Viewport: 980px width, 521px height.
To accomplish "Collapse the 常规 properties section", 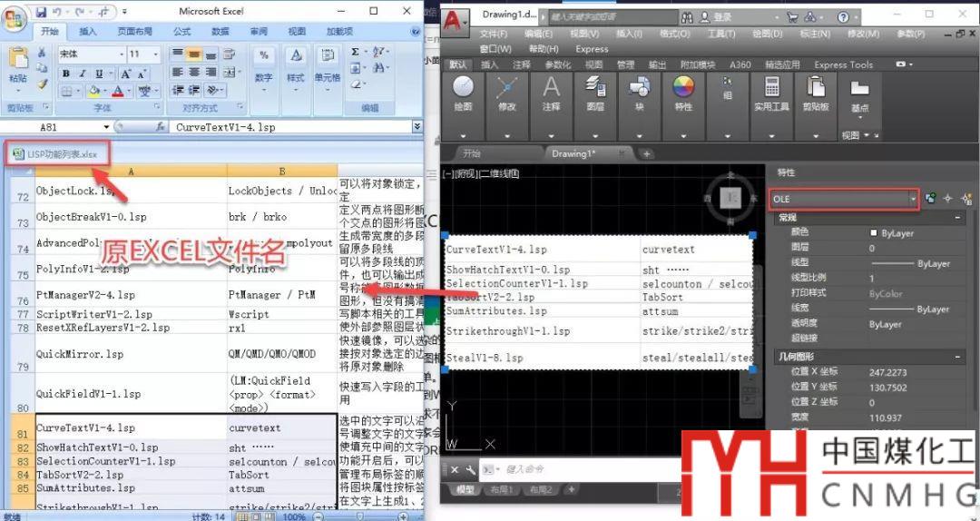I will pos(957,218).
